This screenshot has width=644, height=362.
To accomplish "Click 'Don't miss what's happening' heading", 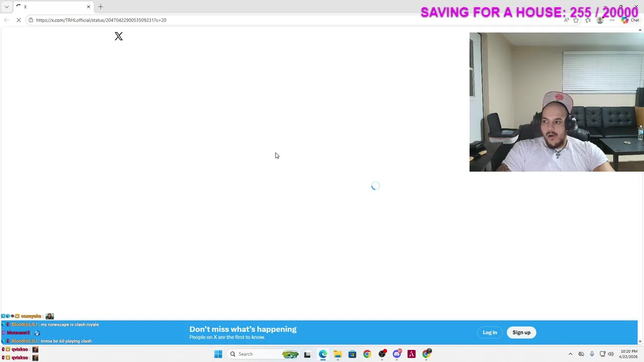I will coord(243,329).
